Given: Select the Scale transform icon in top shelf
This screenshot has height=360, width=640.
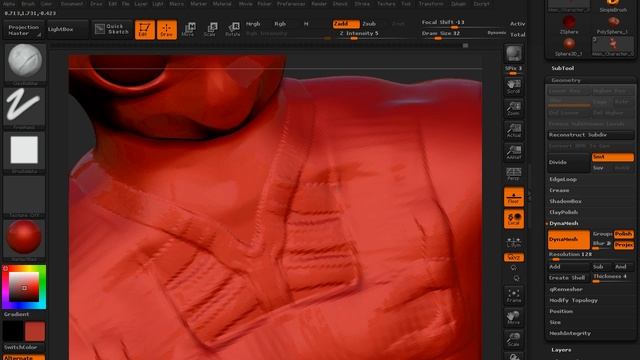Looking at the screenshot, I should [x=211, y=30].
